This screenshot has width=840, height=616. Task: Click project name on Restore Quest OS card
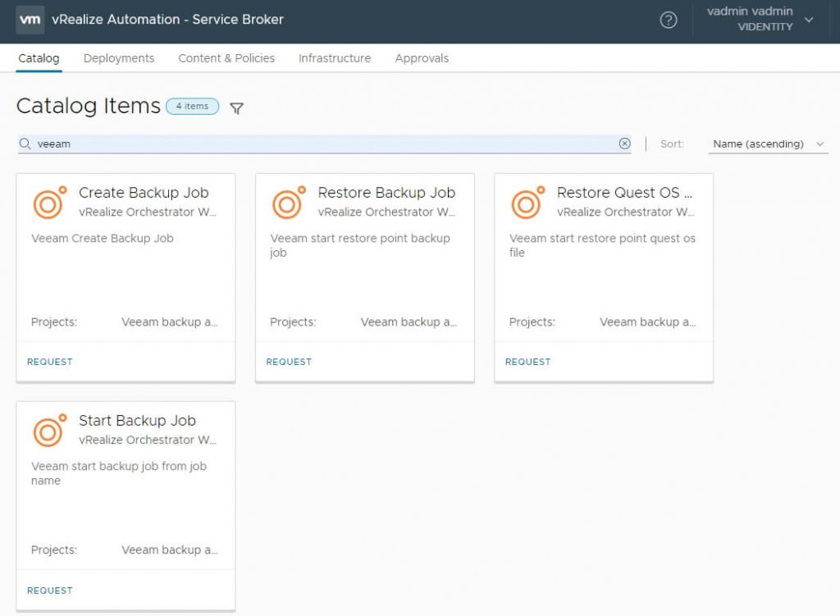coord(647,322)
